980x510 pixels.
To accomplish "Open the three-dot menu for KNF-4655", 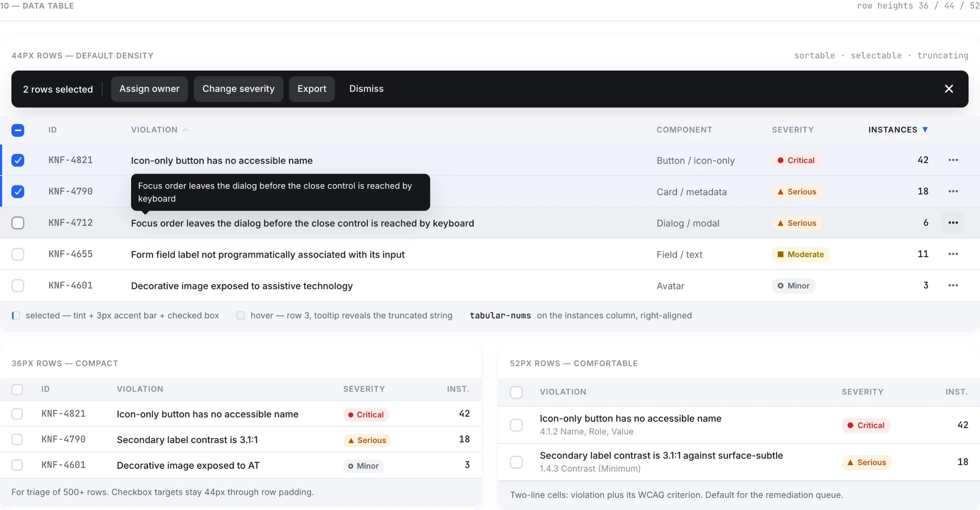I will coord(953,254).
